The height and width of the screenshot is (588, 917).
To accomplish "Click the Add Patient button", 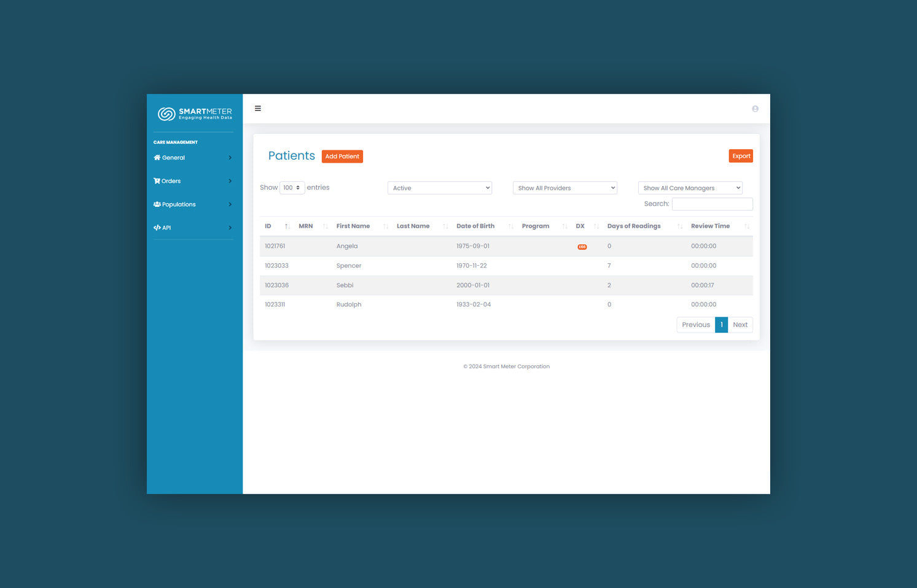I will (x=342, y=157).
